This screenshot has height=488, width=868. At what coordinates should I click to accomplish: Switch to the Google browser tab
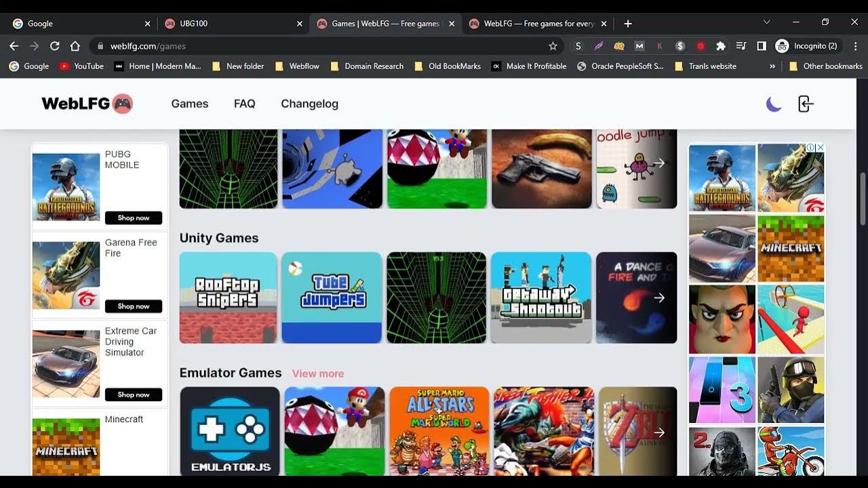tap(80, 24)
